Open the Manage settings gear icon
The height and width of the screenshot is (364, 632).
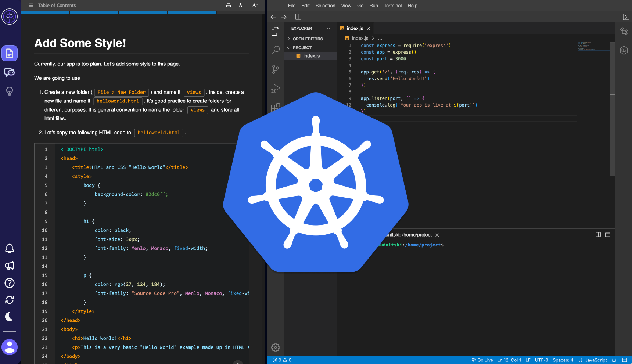point(276,347)
